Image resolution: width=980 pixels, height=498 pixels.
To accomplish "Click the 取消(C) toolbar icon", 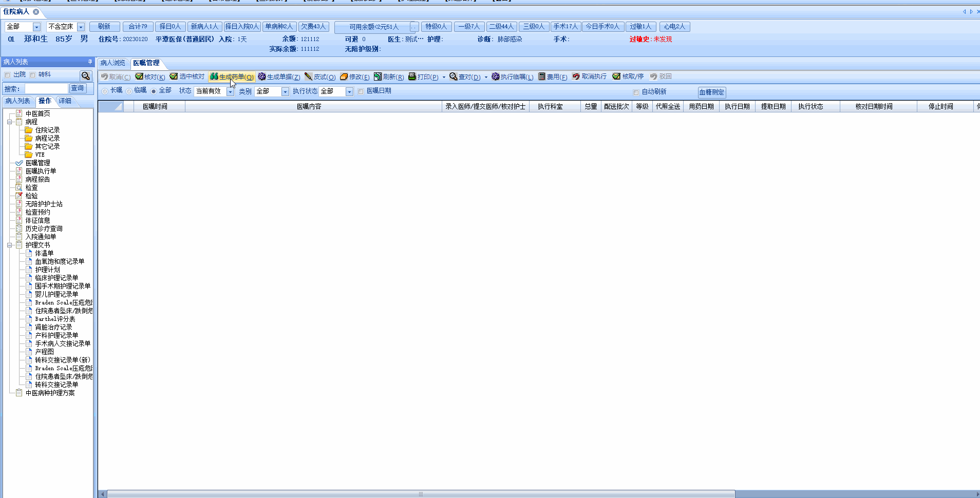I will pyautogui.click(x=104, y=76).
